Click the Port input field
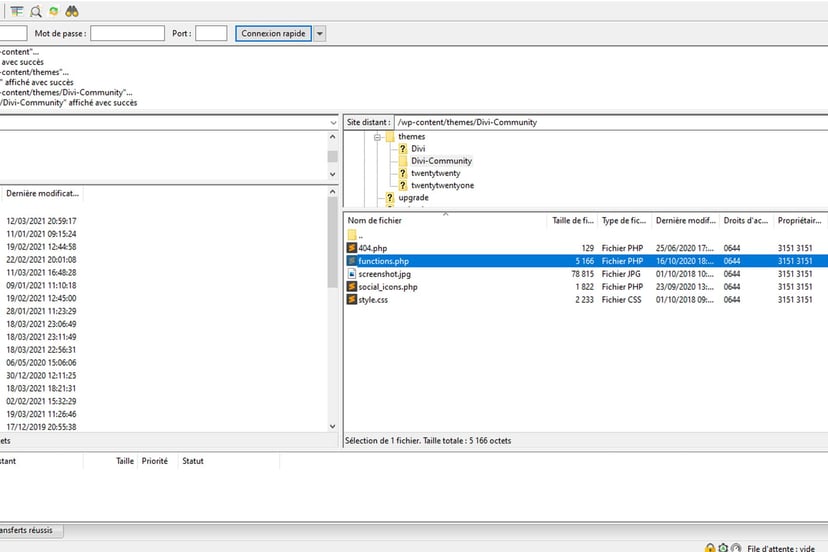 211,33
